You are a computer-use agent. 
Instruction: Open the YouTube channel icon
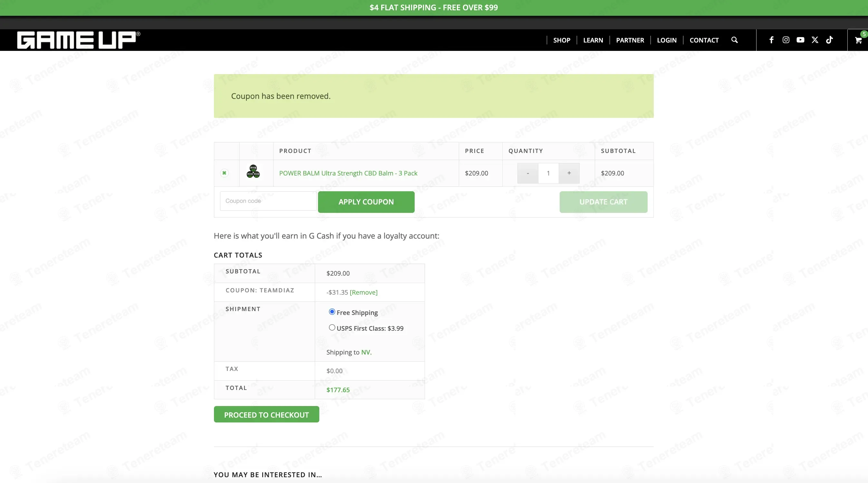coord(800,40)
